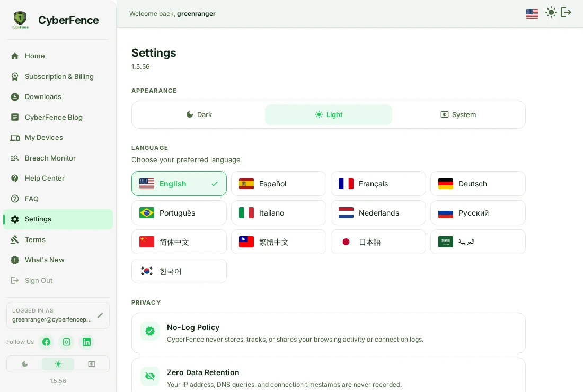Switch to dark mode in sidebar footer
The width and height of the screenshot is (583, 392).
coord(25,364)
